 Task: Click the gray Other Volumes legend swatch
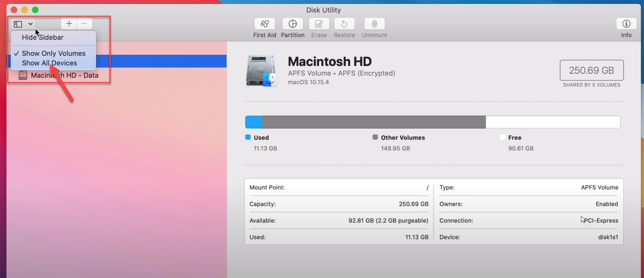point(375,137)
